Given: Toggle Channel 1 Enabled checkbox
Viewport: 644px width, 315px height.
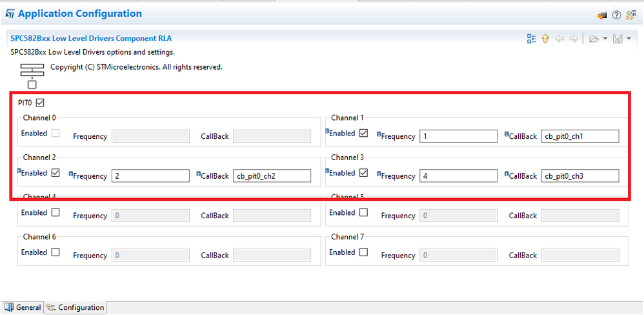Looking at the screenshot, I should click(x=363, y=133).
